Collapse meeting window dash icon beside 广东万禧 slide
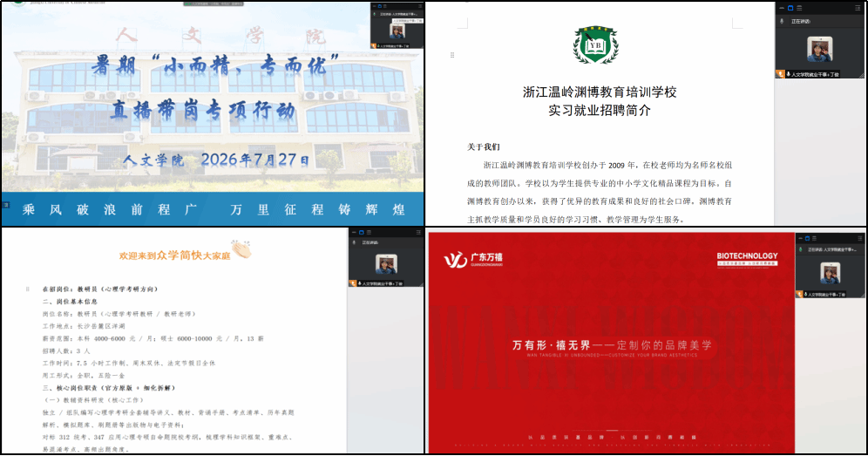Screen dimensions: 868x456 click(800, 238)
